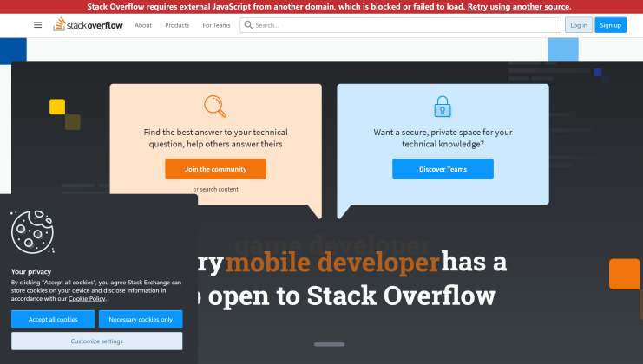
Task: Open the For Teams link
Action: pos(216,25)
